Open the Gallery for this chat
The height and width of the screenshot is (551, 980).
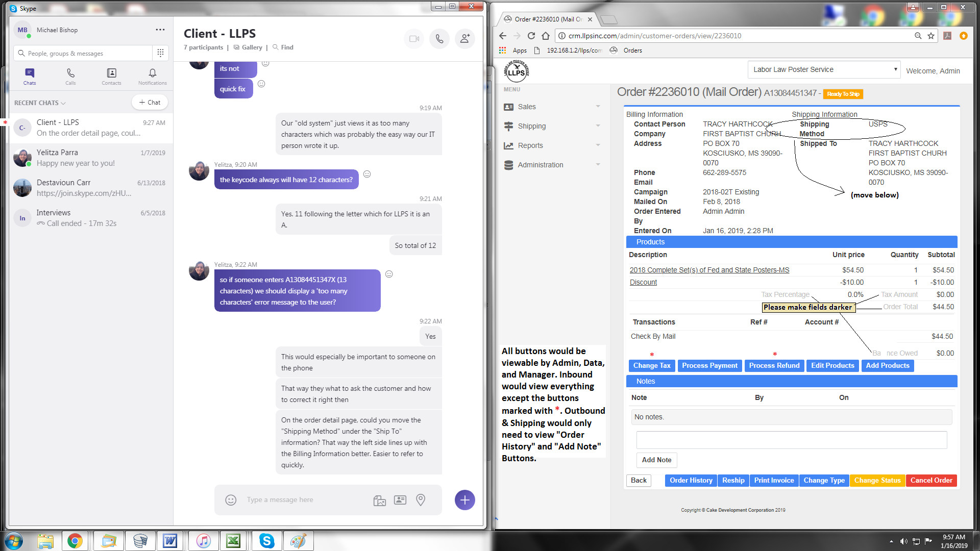[248, 47]
